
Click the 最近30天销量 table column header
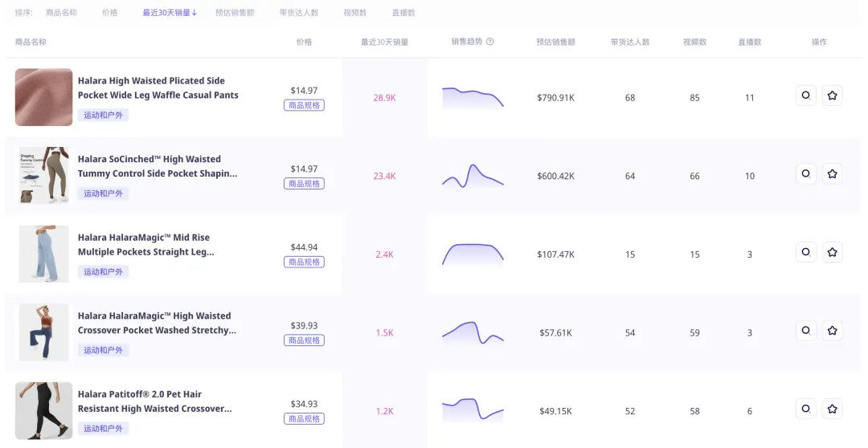click(x=384, y=42)
